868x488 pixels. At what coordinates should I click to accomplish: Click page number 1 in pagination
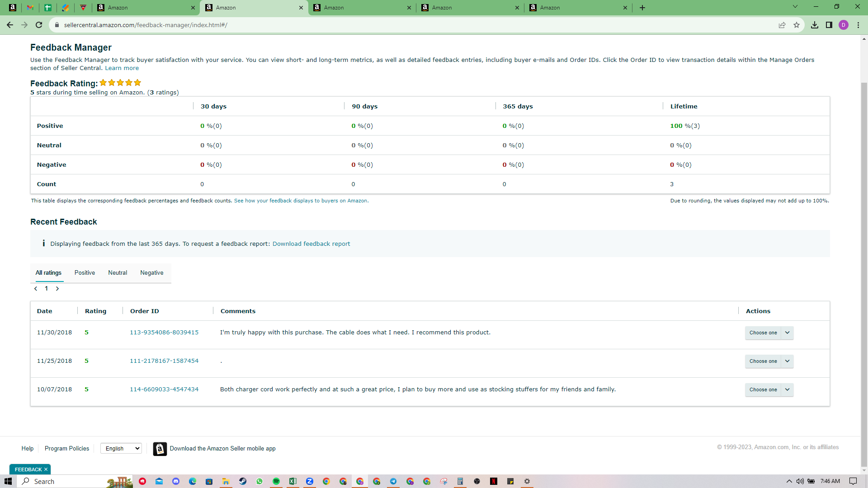(x=46, y=289)
